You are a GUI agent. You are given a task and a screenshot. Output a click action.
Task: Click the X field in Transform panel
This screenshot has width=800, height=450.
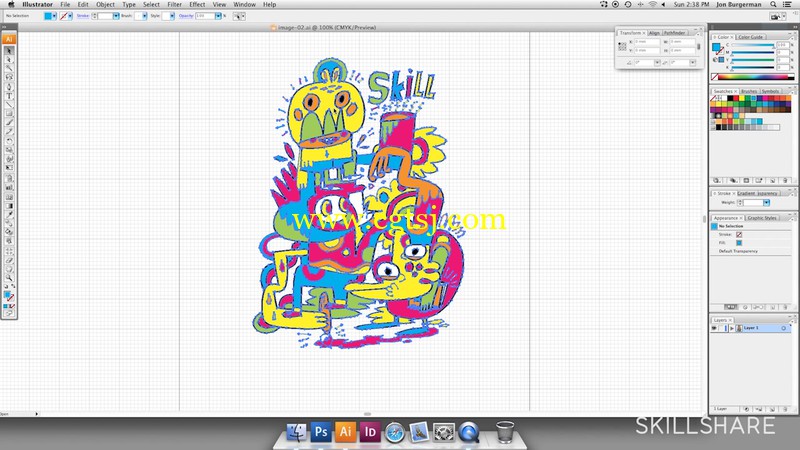click(x=647, y=42)
